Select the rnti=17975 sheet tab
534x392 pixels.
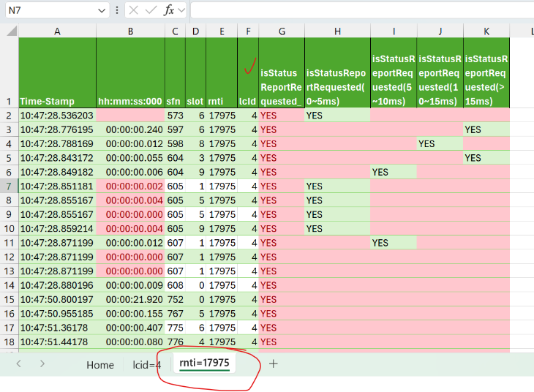[x=205, y=363]
